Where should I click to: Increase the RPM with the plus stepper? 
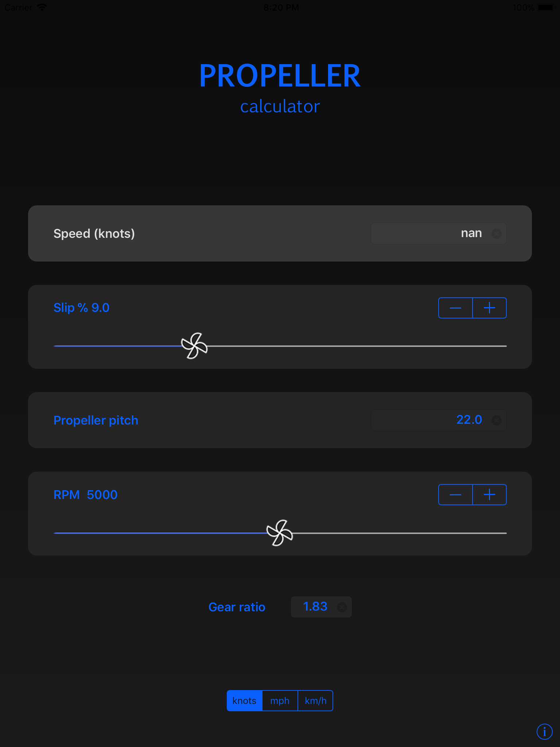[x=489, y=494]
